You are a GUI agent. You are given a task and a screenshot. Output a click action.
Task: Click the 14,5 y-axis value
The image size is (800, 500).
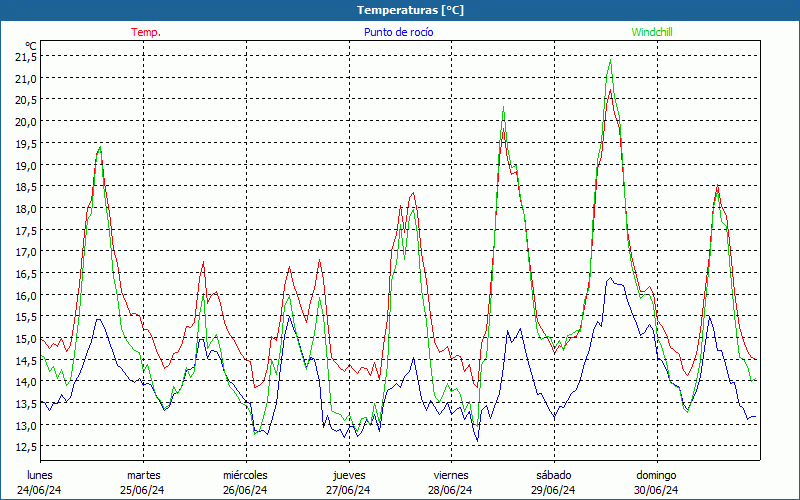click(x=26, y=361)
